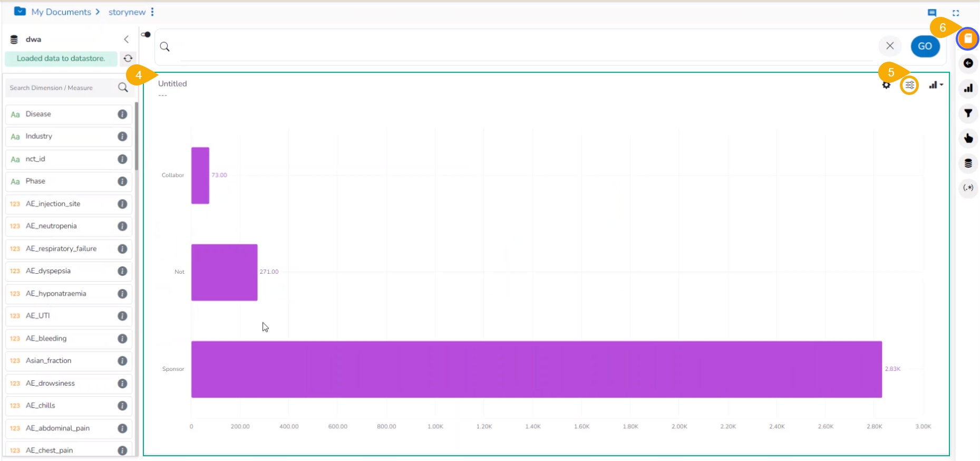The height and width of the screenshot is (461, 980).
Task: Show info for the Industry field
Action: click(122, 137)
